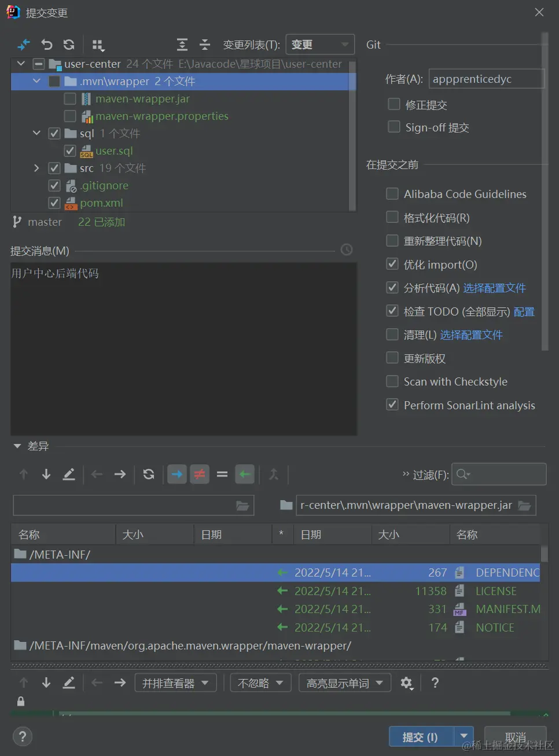
Task: Open 配置 link for 检查 TODO
Action: 524,311
